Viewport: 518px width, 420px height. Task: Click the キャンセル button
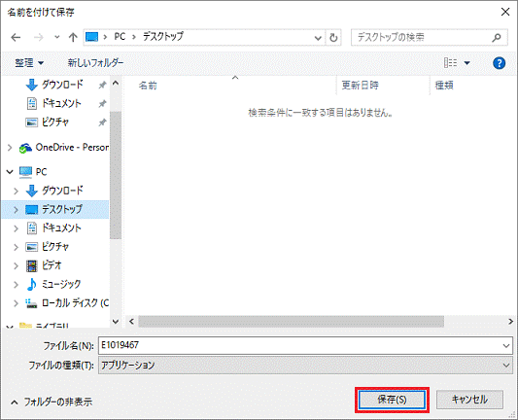click(x=469, y=400)
